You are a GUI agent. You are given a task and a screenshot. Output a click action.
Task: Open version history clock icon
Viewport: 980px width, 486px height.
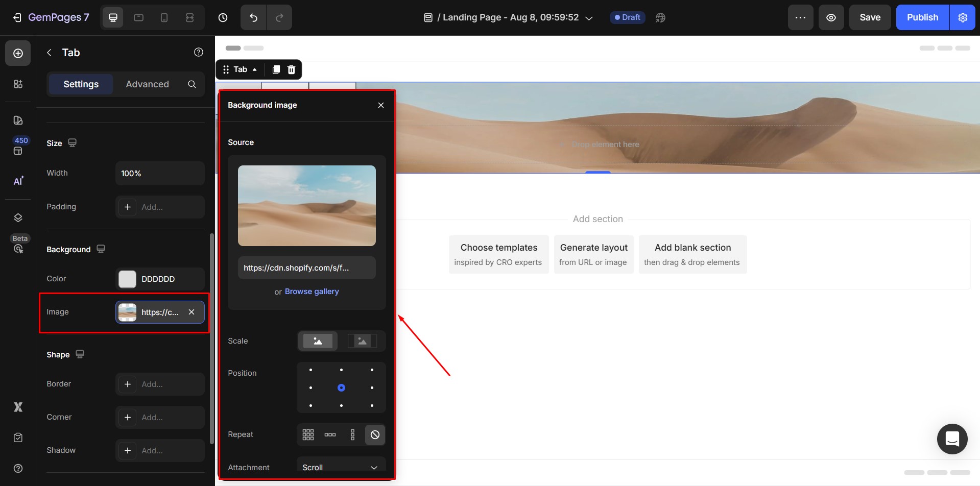(223, 17)
